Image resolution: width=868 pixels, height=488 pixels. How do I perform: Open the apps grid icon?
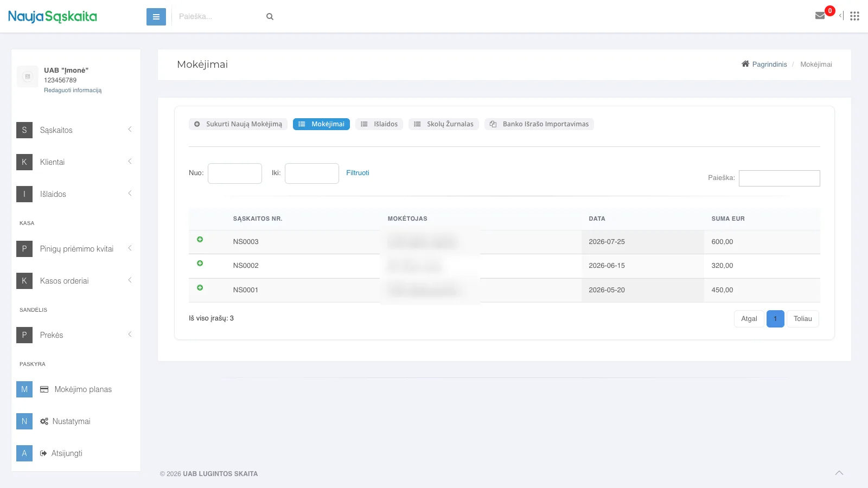tap(854, 16)
